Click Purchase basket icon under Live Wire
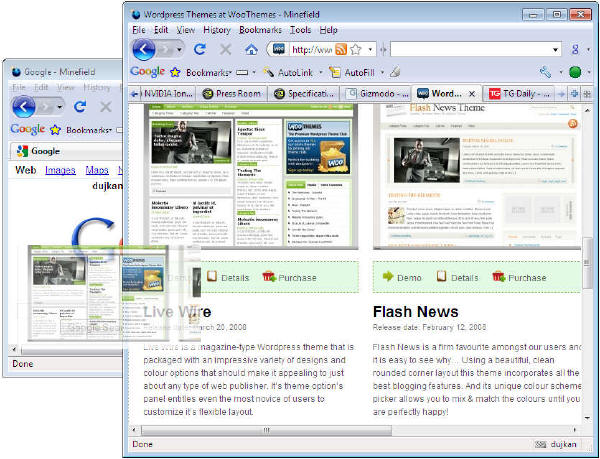Screen dimensions: 600x459 coord(269,276)
